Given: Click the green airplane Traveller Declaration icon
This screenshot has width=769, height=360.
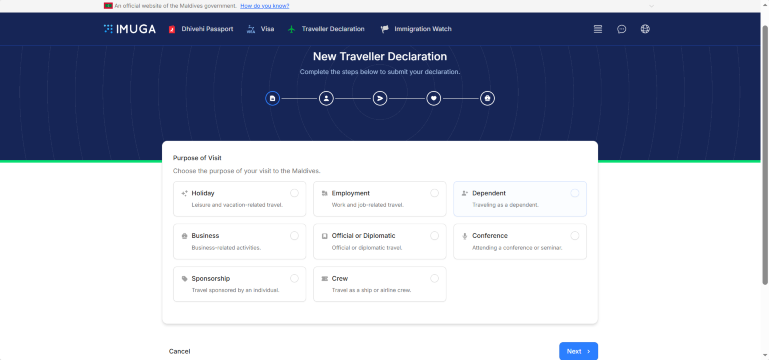Looking at the screenshot, I should pos(292,29).
